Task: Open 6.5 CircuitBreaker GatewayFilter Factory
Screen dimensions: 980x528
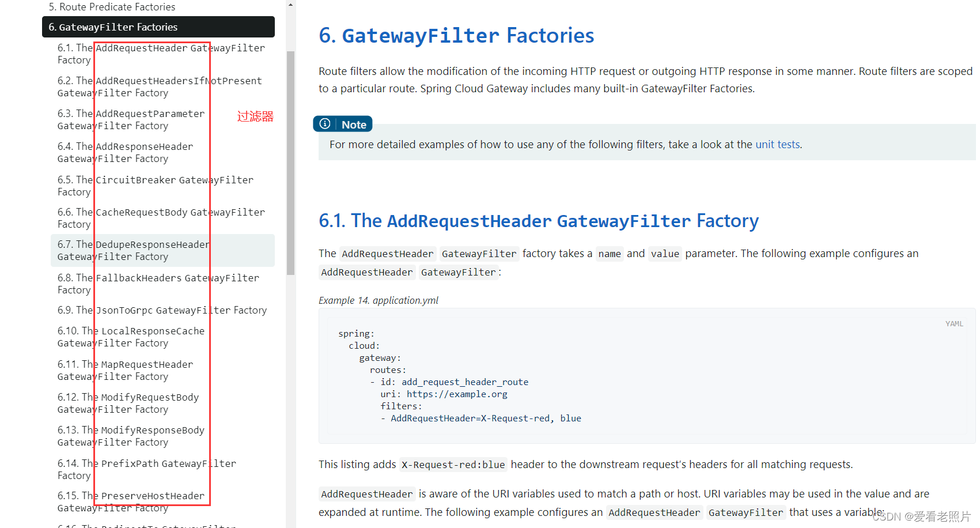Action: click(x=156, y=186)
